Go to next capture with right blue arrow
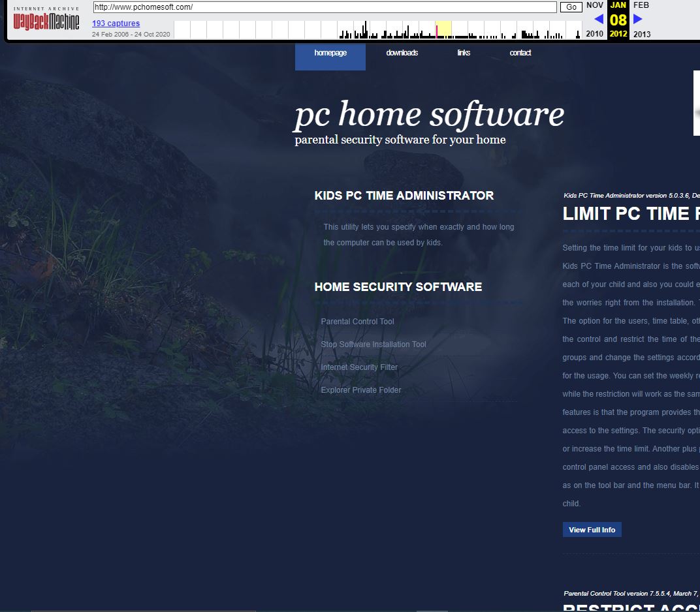 click(638, 19)
